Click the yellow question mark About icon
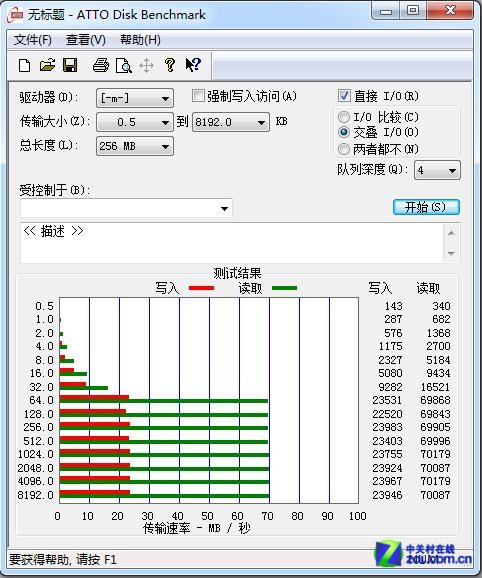The height and width of the screenshot is (578, 482). (x=170, y=66)
